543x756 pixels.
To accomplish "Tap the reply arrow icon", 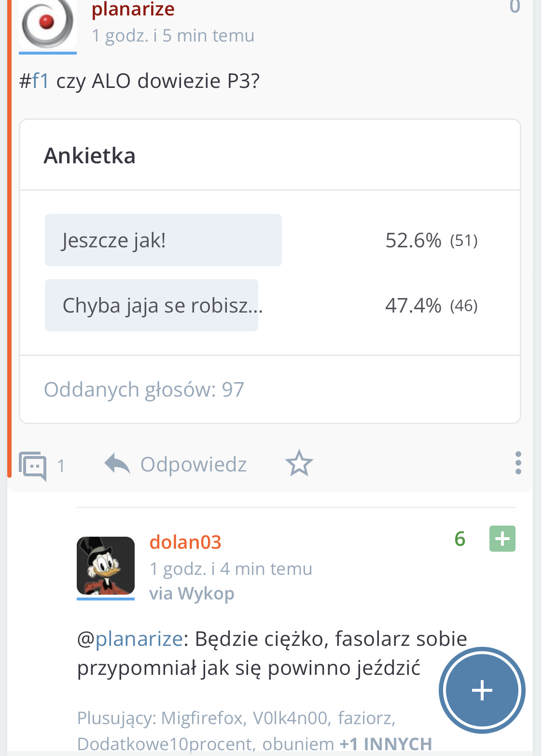I will pyautogui.click(x=117, y=464).
